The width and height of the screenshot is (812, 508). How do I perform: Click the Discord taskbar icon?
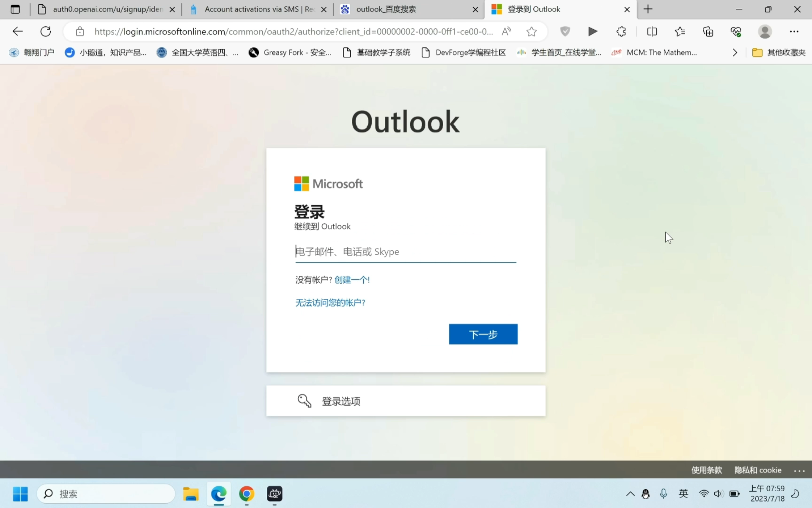pos(275,493)
